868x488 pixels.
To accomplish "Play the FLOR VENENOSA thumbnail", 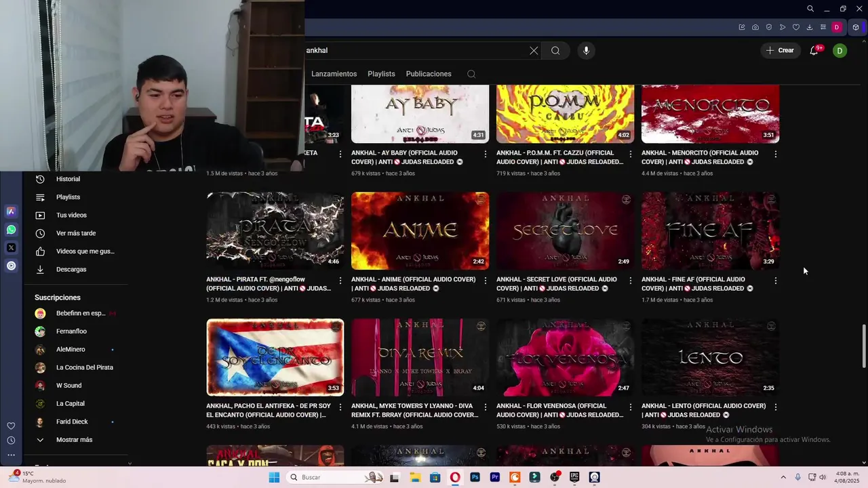I will pos(565,357).
